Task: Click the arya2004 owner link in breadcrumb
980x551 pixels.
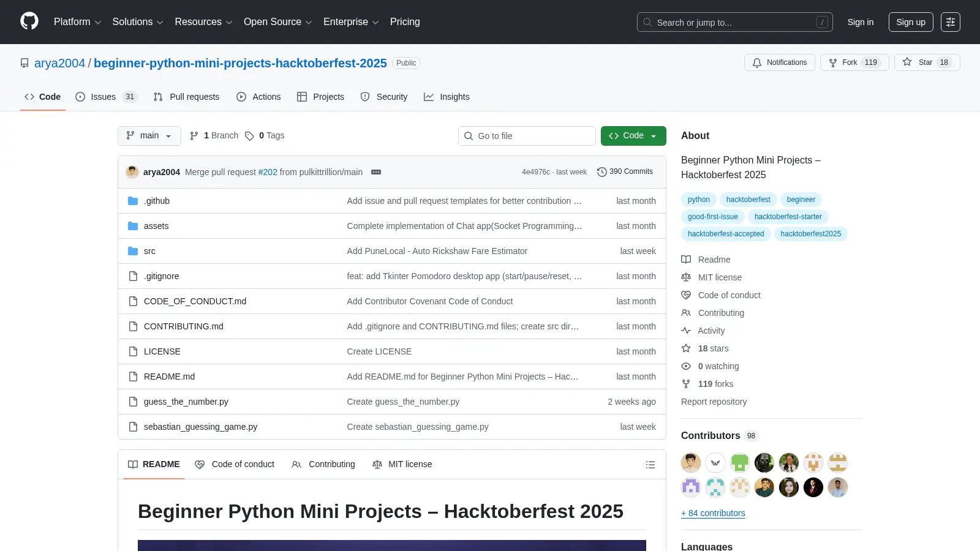Action: 59,63
